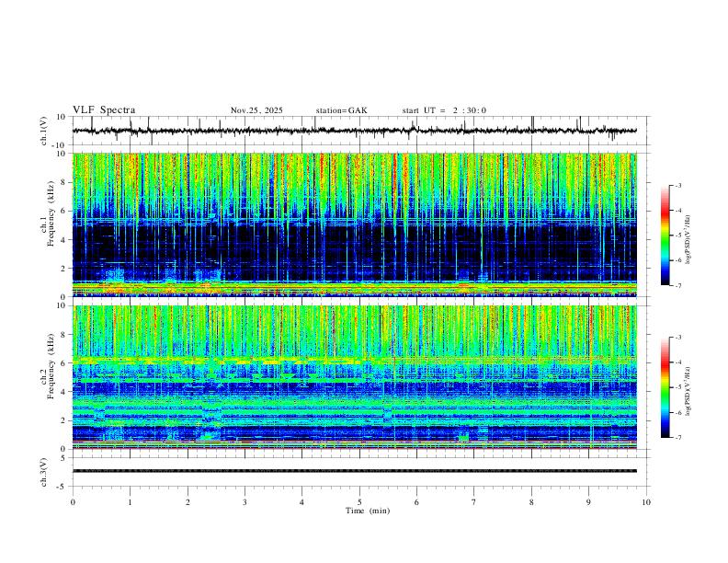Click the ch.2 spectrogram color bar
Screen dimensions: 728x563
(665, 387)
